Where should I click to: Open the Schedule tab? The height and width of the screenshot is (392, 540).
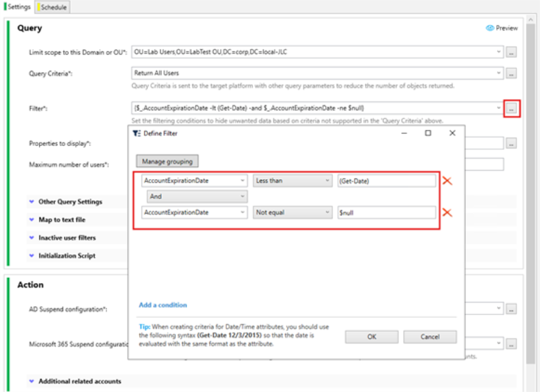[x=52, y=7]
